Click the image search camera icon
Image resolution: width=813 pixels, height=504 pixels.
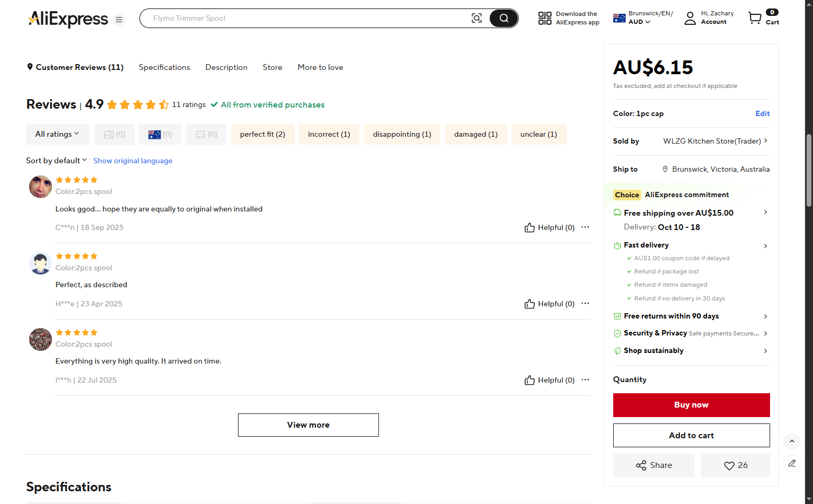pos(476,18)
